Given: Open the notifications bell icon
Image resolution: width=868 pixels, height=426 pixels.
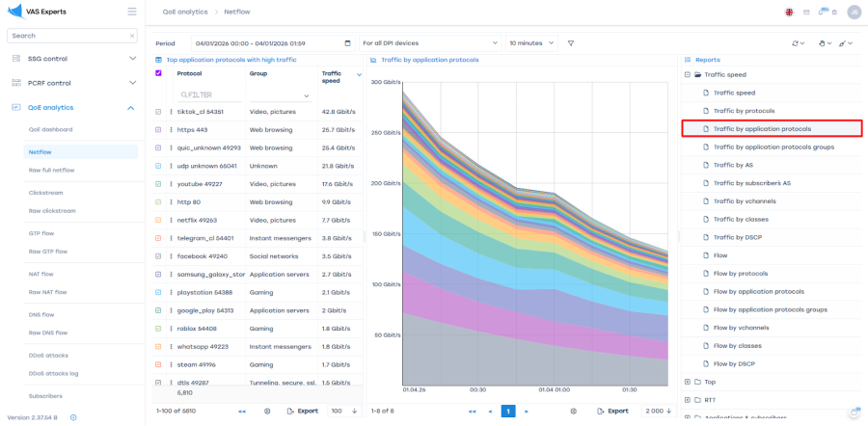Looking at the screenshot, I should tap(822, 12).
